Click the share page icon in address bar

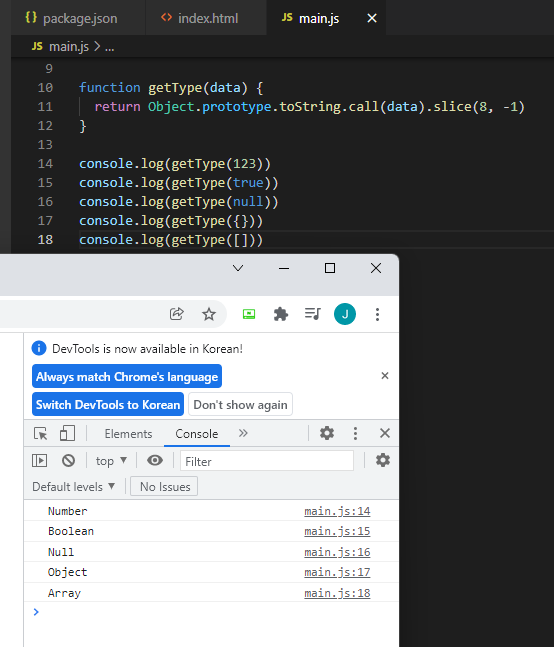click(x=177, y=314)
